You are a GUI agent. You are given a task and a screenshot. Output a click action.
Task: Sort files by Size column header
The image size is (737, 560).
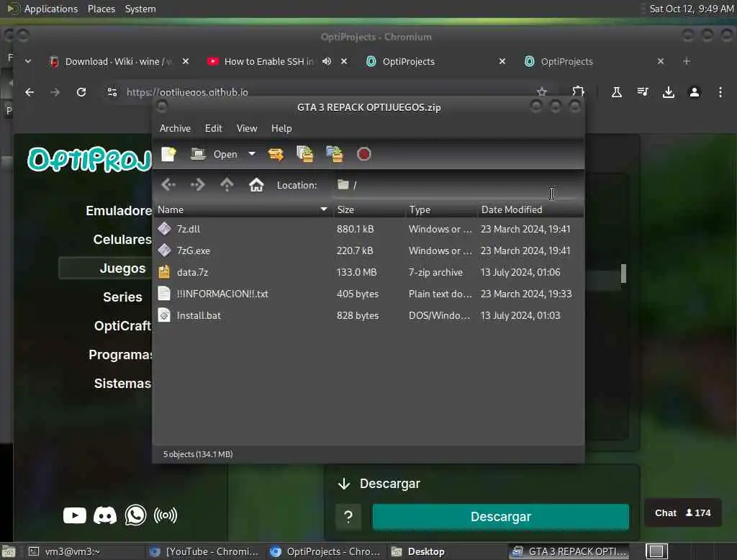[x=369, y=209]
